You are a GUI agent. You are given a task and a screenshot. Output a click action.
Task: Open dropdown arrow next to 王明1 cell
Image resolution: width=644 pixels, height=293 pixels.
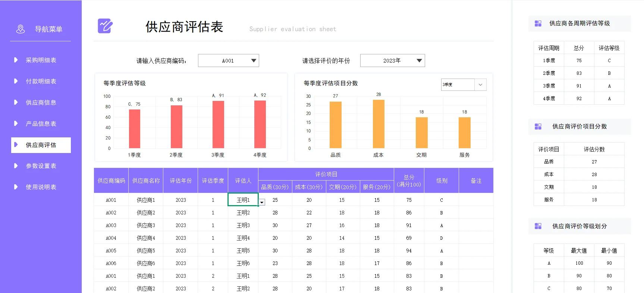coord(262,202)
